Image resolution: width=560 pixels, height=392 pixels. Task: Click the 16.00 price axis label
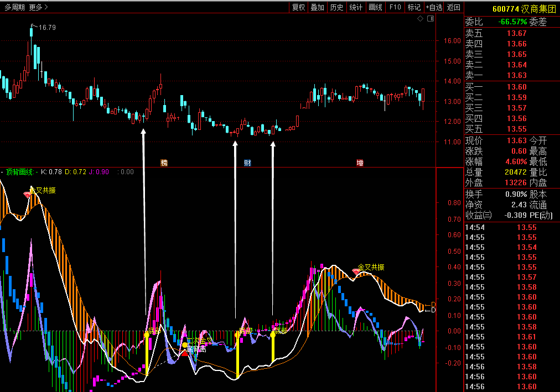(x=452, y=41)
